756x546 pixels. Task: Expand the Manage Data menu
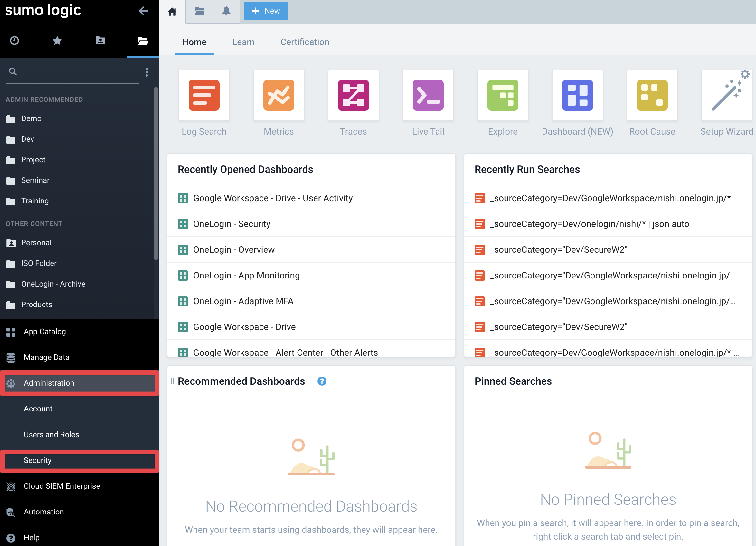[x=79, y=357]
